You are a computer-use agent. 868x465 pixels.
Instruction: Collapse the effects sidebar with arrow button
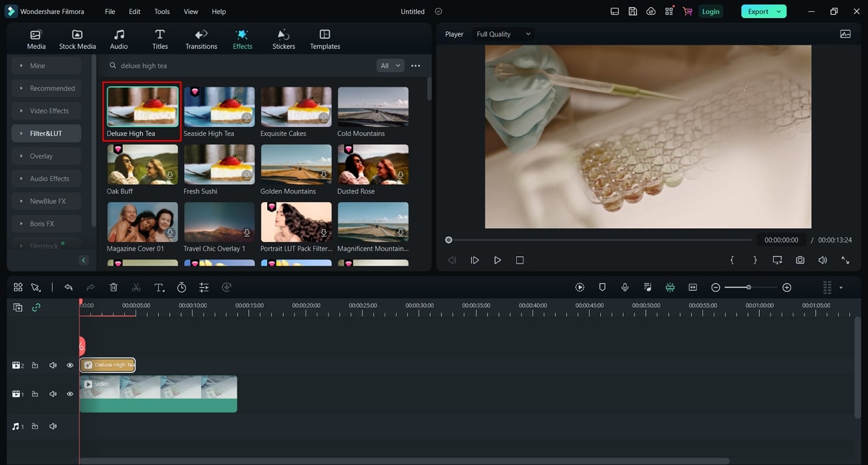coord(83,260)
